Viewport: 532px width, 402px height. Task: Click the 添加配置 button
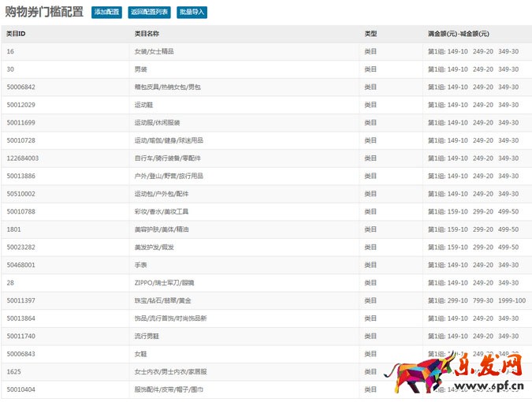[x=106, y=13]
